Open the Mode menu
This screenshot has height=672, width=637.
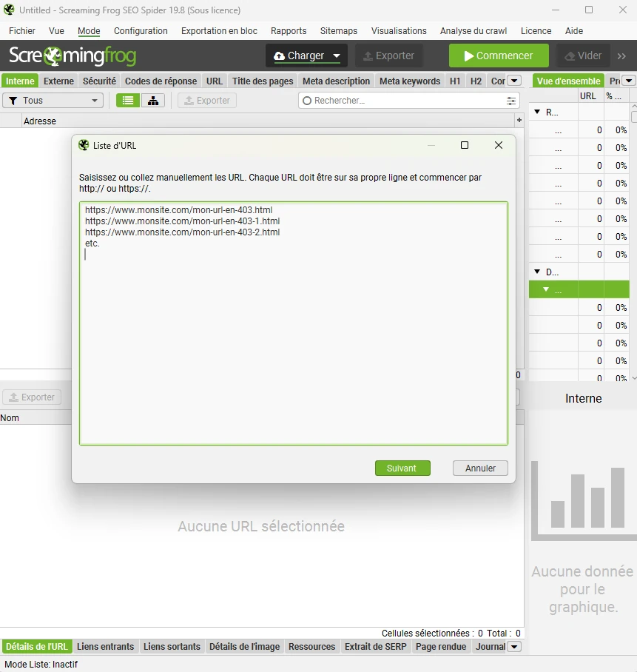tap(89, 31)
